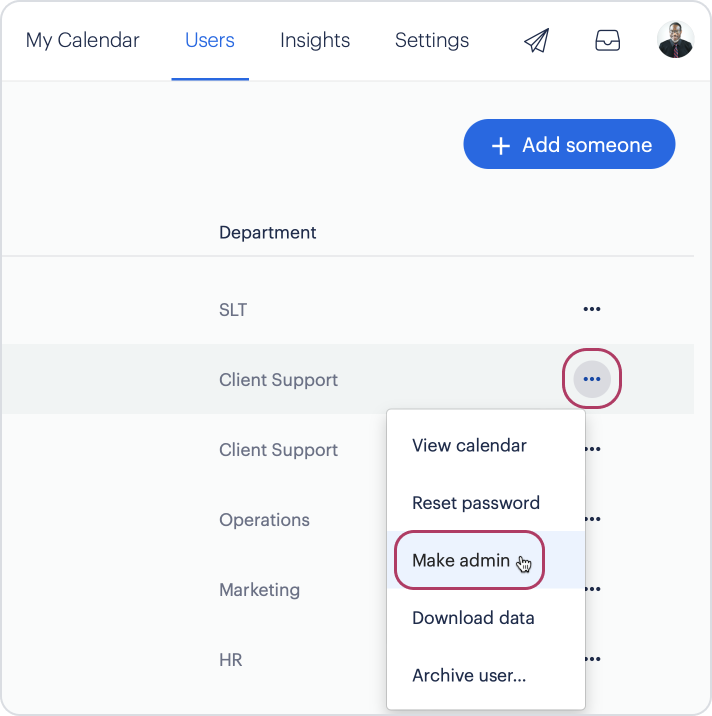This screenshot has height=716, width=712.
Task: Open the Settings tab
Action: (432, 40)
